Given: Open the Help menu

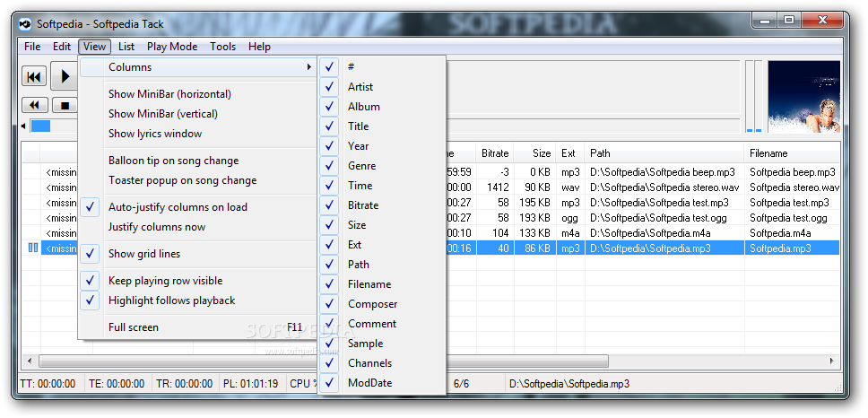Looking at the screenshot, I should 259,47.
